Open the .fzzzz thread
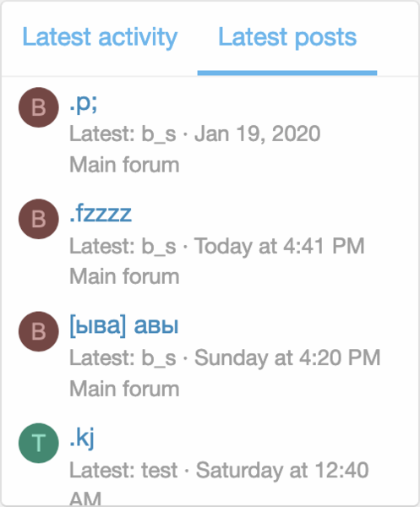 click(101, 214)
